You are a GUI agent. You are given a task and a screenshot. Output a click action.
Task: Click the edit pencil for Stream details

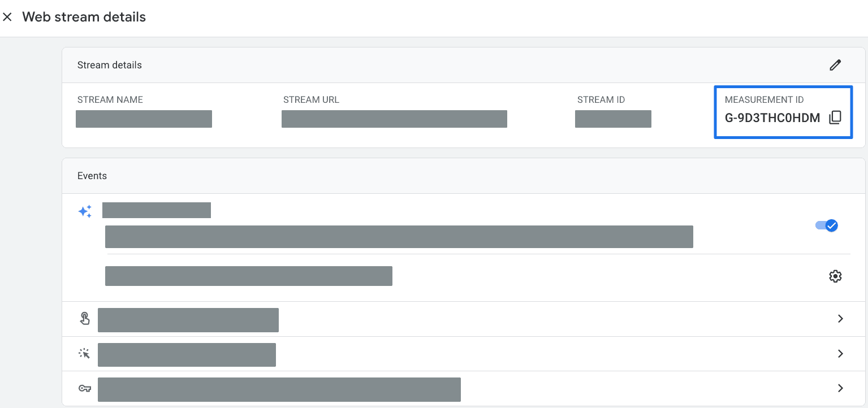pyautogui.click(x=835, y=65)
